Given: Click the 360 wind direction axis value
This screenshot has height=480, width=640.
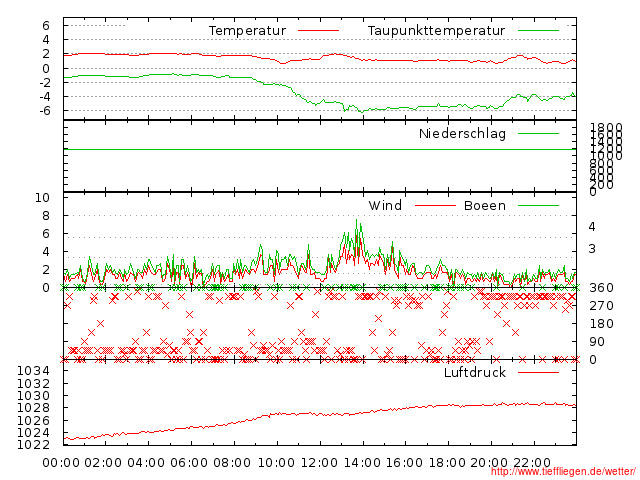Looking at the screenshot, I should [x=601, y=288].
